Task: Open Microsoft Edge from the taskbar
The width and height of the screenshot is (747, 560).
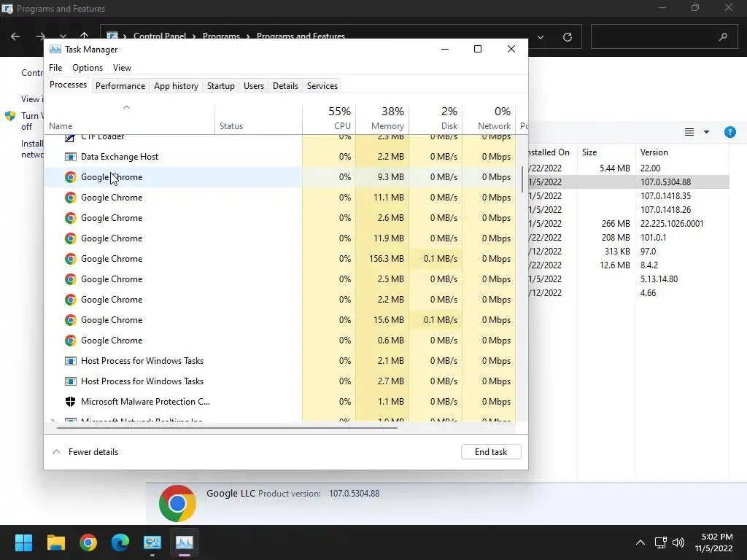Action: 120,542
